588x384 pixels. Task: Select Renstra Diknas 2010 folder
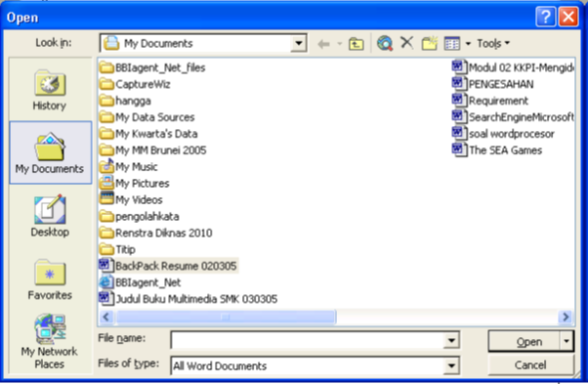(156, 233)
